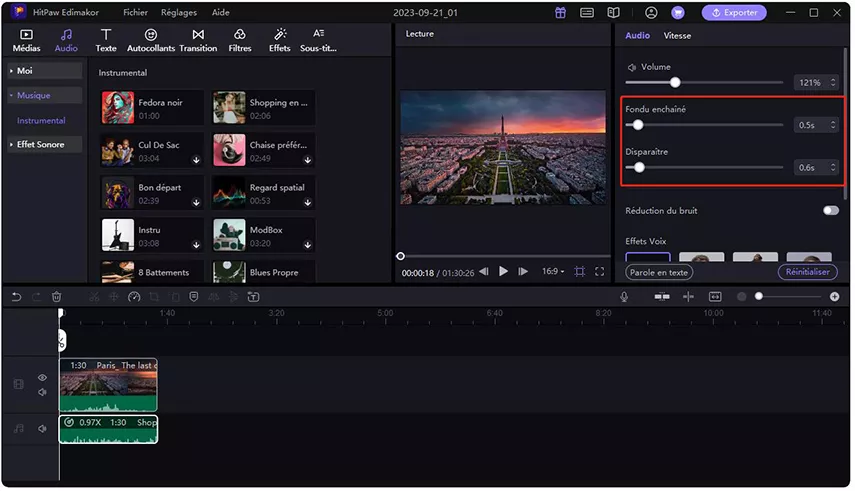Open the Autocollants stickers panel

tap(150, 40)
